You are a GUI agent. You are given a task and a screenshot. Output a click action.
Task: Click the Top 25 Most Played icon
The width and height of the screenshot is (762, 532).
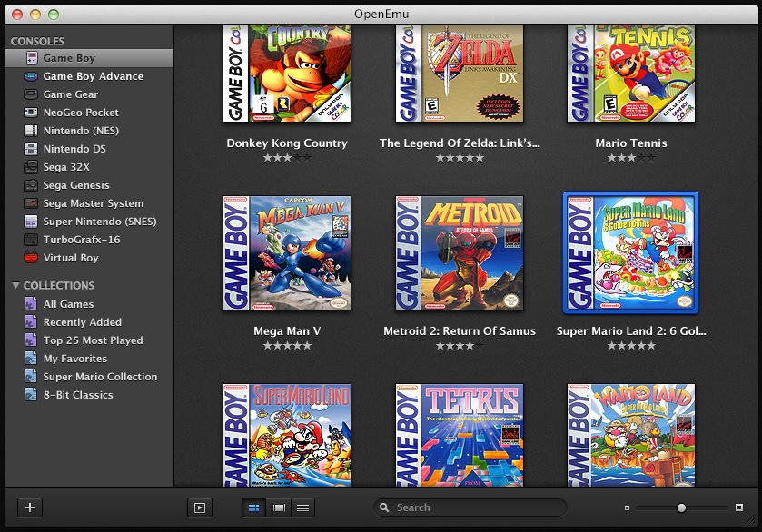coord(31,340)
